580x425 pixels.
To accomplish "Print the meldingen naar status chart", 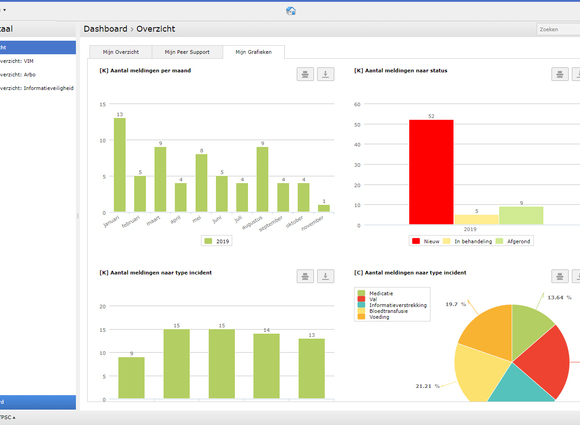I will (560, 74).
